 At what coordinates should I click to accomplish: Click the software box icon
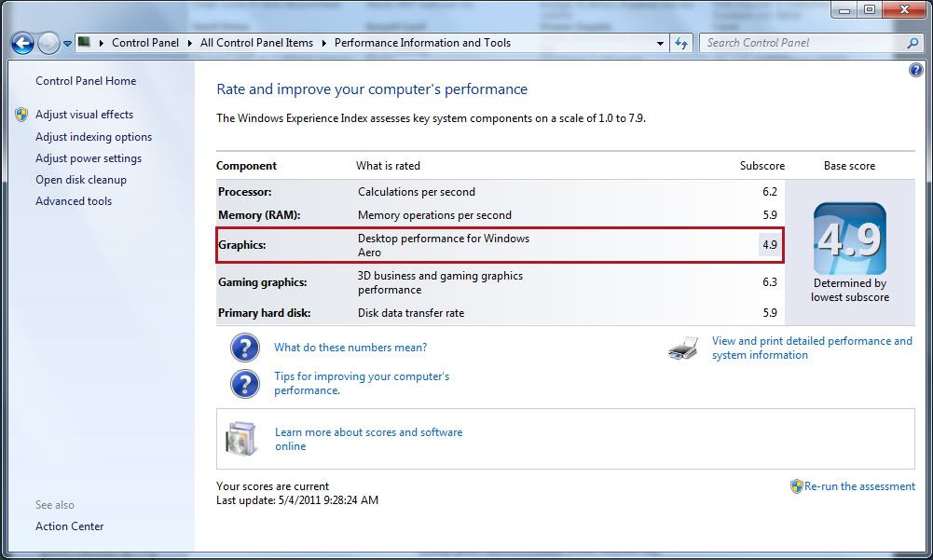241,439
